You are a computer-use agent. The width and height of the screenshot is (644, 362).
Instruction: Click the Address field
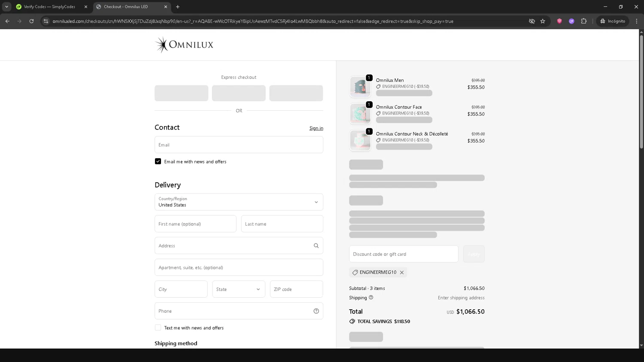[239, 246]
